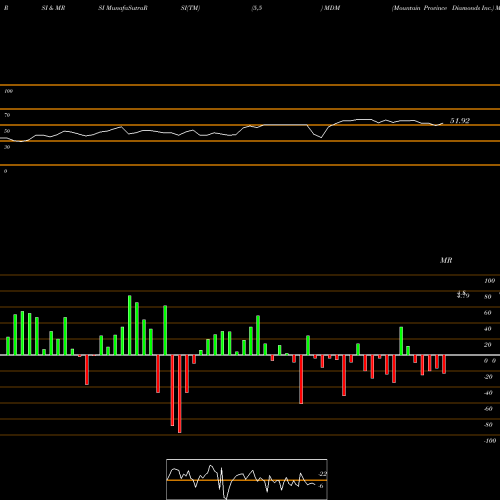Click the RSI axis label 50
Screen dimensions: 500x500
click(x=7, y=131)
